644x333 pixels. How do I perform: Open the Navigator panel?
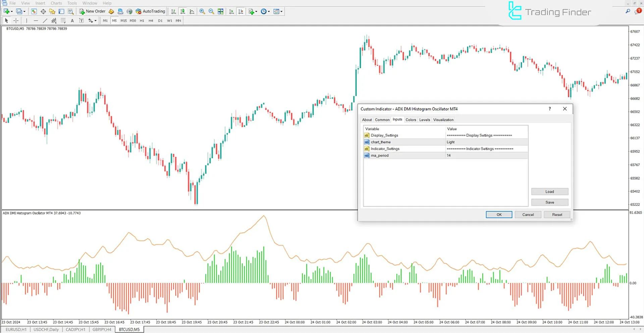(53, 11)
